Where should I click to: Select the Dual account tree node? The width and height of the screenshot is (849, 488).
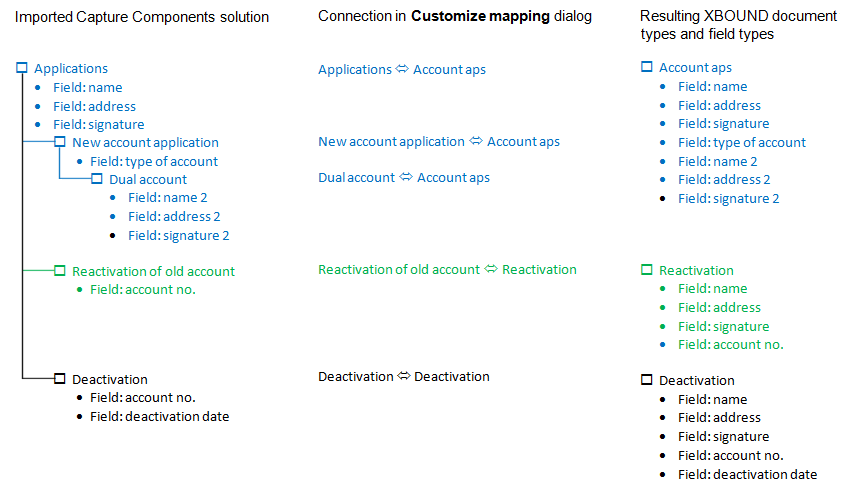tap(148, 180)
